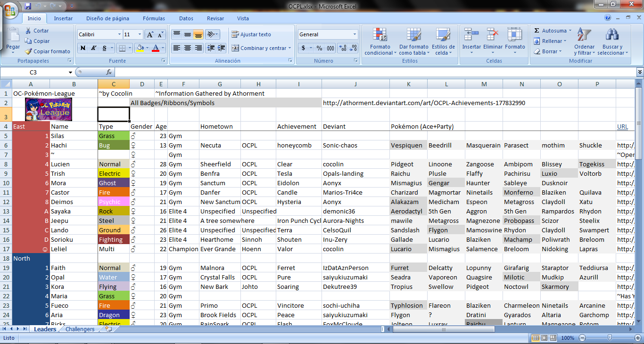Open the Vista tab
The image size is (644, 344).
pyautogui.click(x=243, y=18)
